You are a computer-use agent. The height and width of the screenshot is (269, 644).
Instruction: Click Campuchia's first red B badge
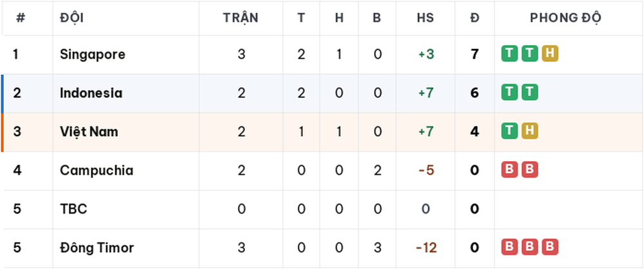click(x=509, y=170)
